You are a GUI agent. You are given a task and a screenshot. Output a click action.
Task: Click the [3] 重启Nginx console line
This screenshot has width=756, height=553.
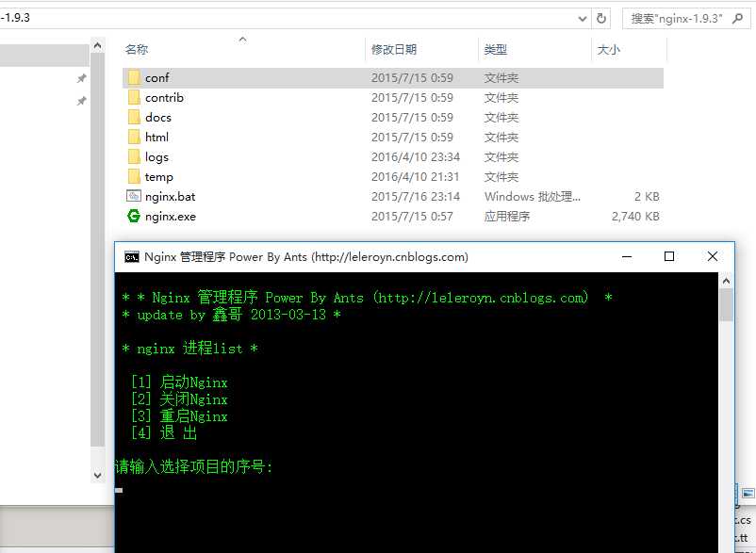pyautogui.click(x=179, y=415)
